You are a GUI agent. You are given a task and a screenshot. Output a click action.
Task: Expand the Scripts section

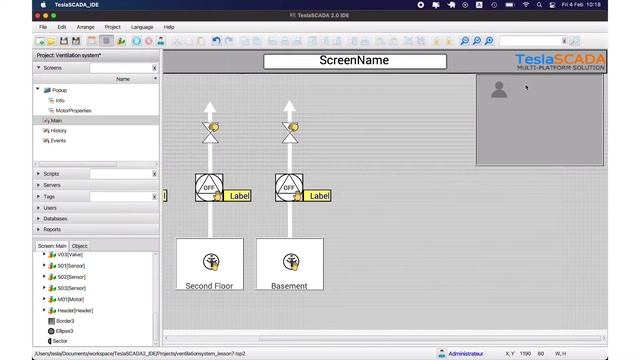coord(38,174)
